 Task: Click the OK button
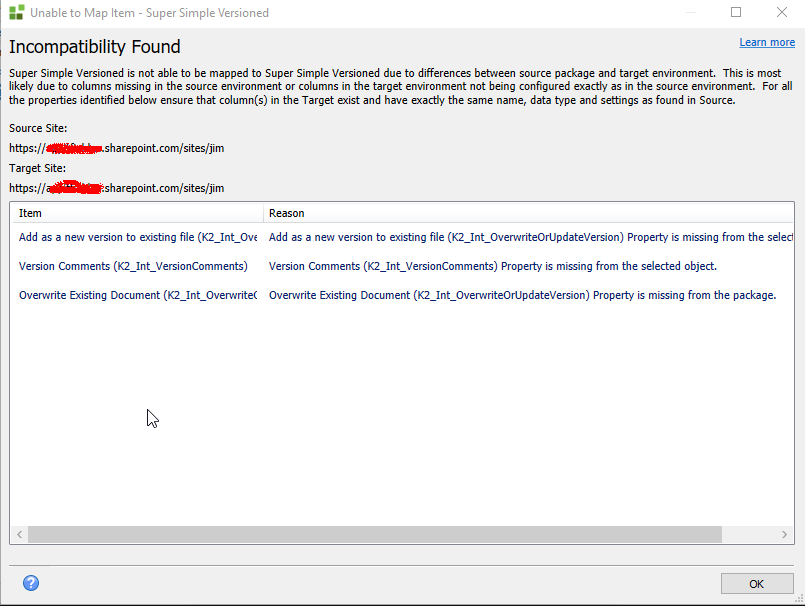[757, 583]
